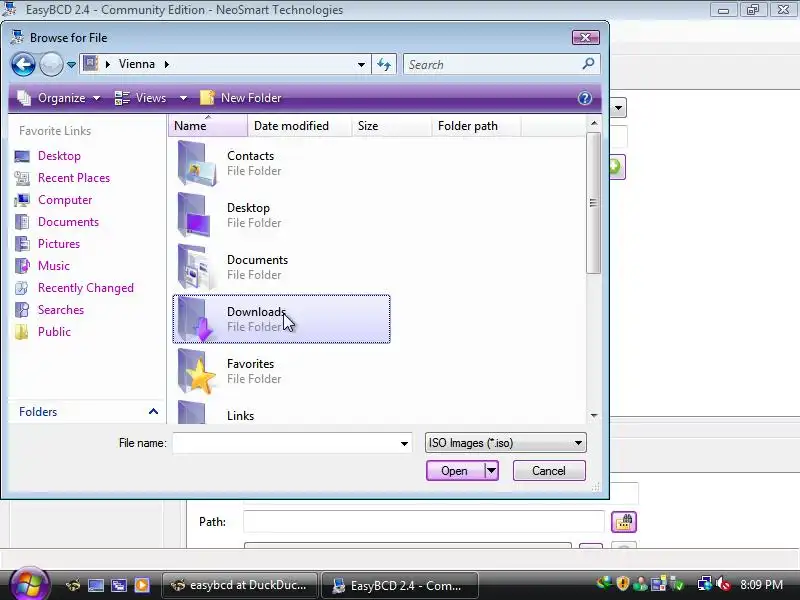Screen dimensions: 800x600
Task: Go back with the blue Back arrow
Action: (23, 65)
